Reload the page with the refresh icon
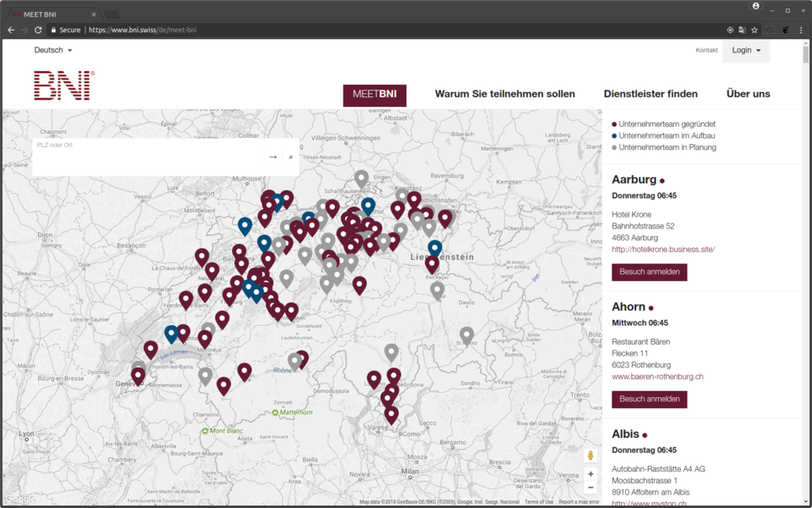812x508 pixels. [38, 30]
